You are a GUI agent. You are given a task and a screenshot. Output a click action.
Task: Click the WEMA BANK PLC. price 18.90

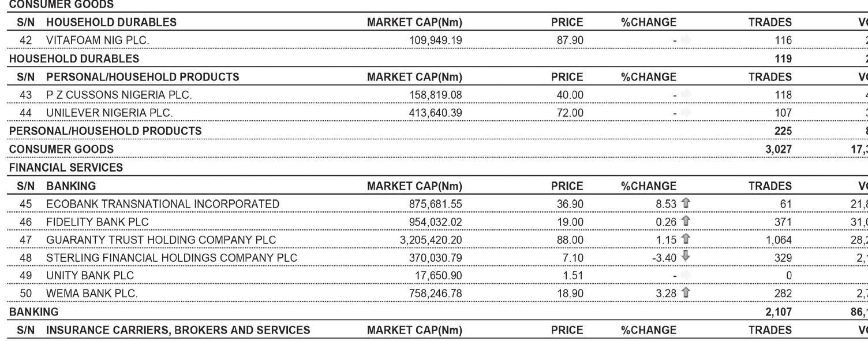tap(570, 294)
